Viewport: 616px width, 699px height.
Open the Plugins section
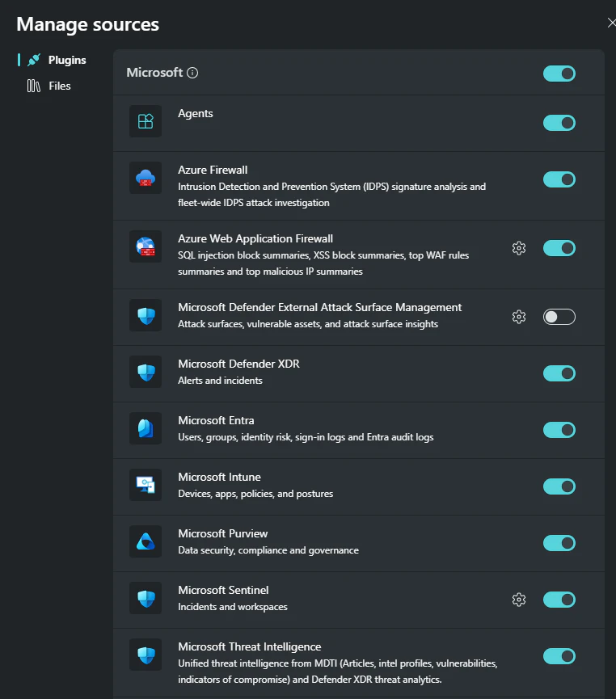click(57, 60)
